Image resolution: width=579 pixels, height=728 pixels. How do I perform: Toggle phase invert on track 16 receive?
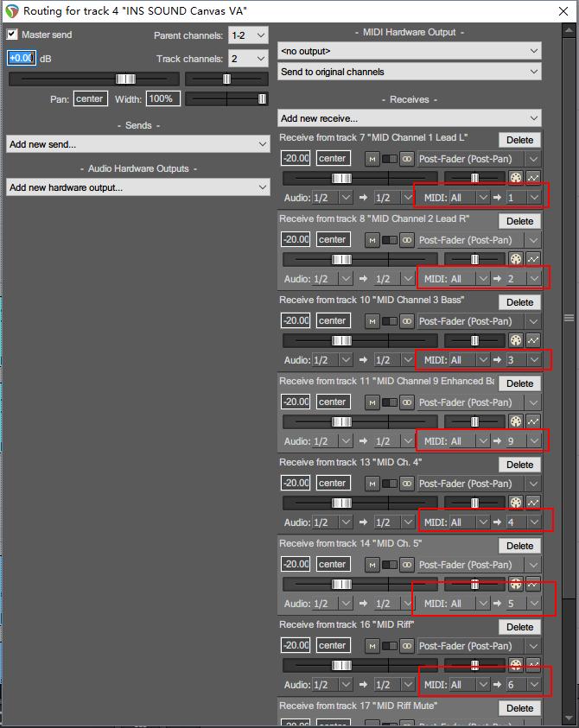pyautogui.click(x=390, y=646)
